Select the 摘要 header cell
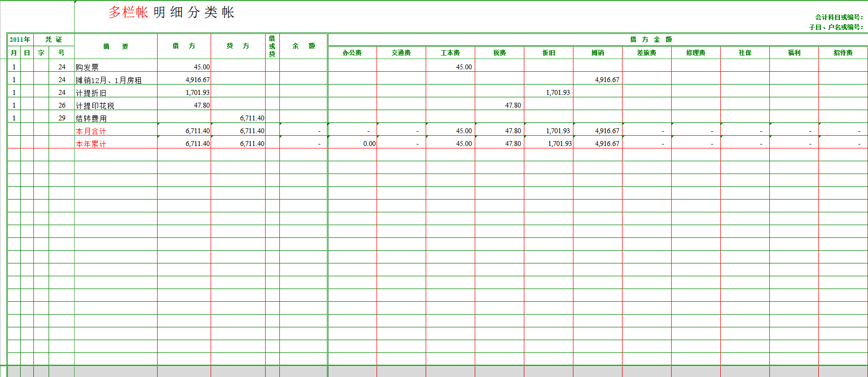 pyautogui.click(x=116, y=46)
